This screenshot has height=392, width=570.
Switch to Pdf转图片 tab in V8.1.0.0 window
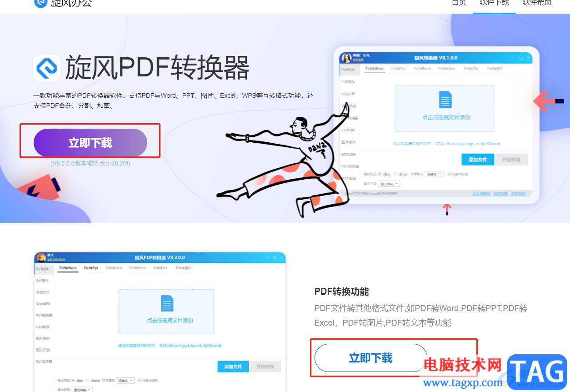(x=495, y=69)
